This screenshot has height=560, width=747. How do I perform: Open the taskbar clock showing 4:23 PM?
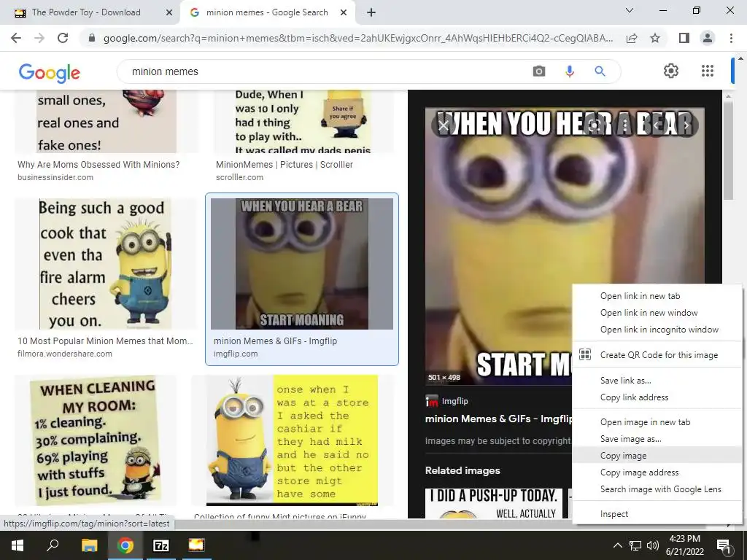(684, 545)
